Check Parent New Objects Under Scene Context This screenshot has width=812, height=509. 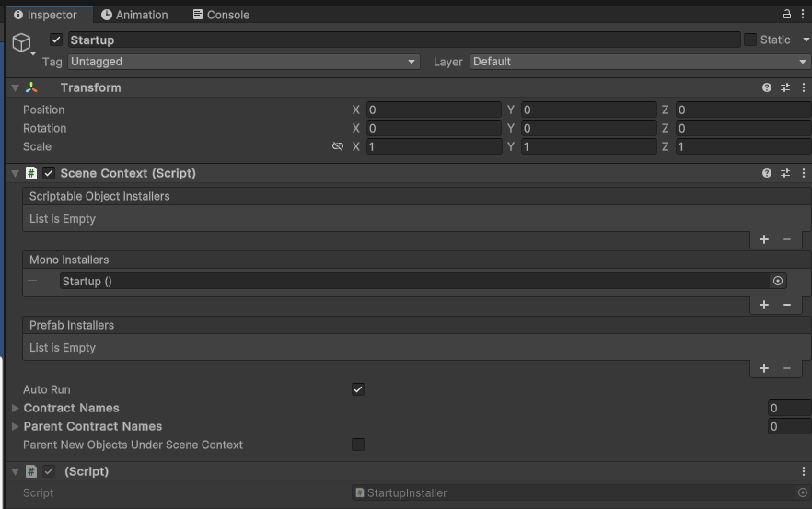pos(358,445)
